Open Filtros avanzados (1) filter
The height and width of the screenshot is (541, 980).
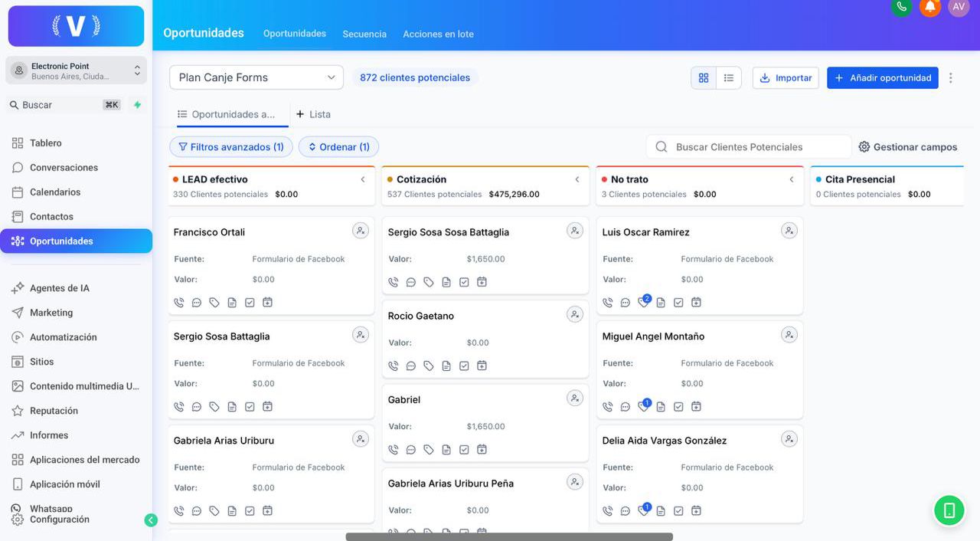(231, 147)
